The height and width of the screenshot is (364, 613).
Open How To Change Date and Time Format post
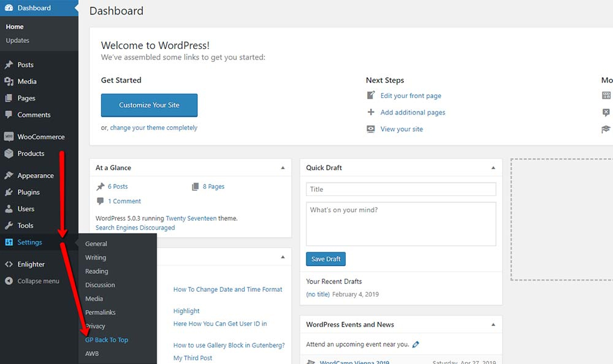(x=227, y=289)
